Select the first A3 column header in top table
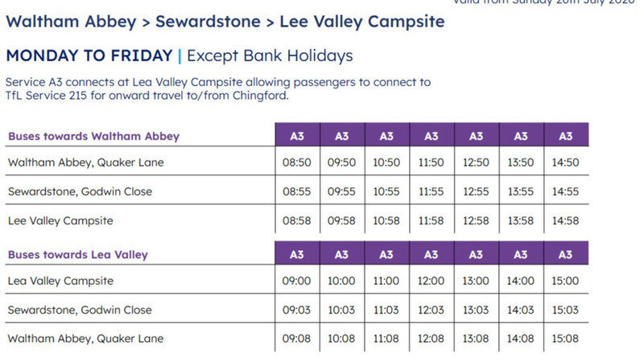Screen dimensions: 644x362 (x=297, y=136)
